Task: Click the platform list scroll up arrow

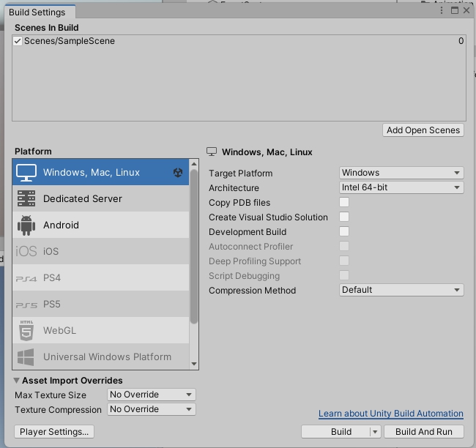Action: (x=194, y=164)
